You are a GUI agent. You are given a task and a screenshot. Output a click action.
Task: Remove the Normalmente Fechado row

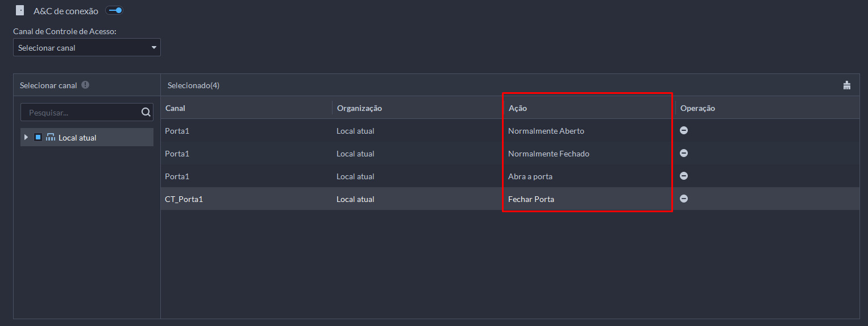point(684,153)
